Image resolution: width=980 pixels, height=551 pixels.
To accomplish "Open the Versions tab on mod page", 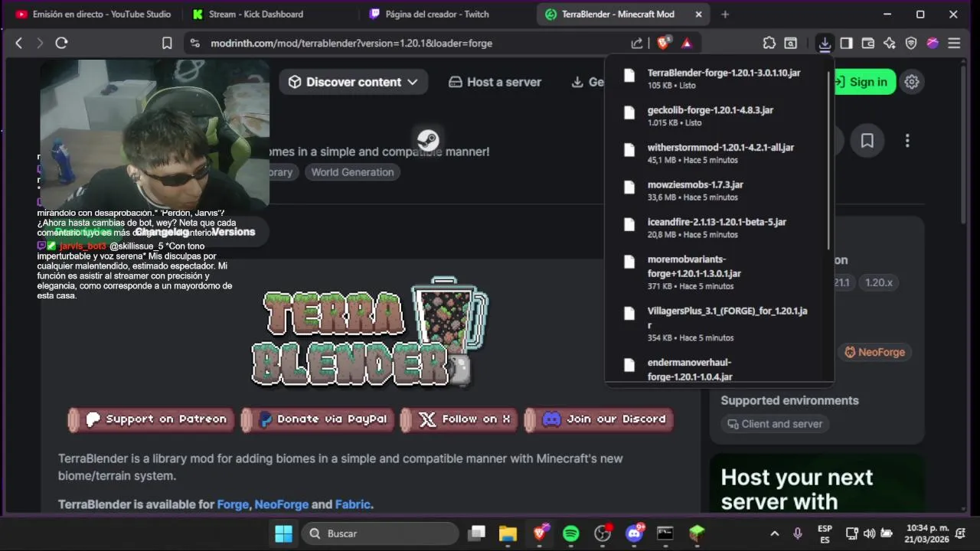I will tap(234, 232).
